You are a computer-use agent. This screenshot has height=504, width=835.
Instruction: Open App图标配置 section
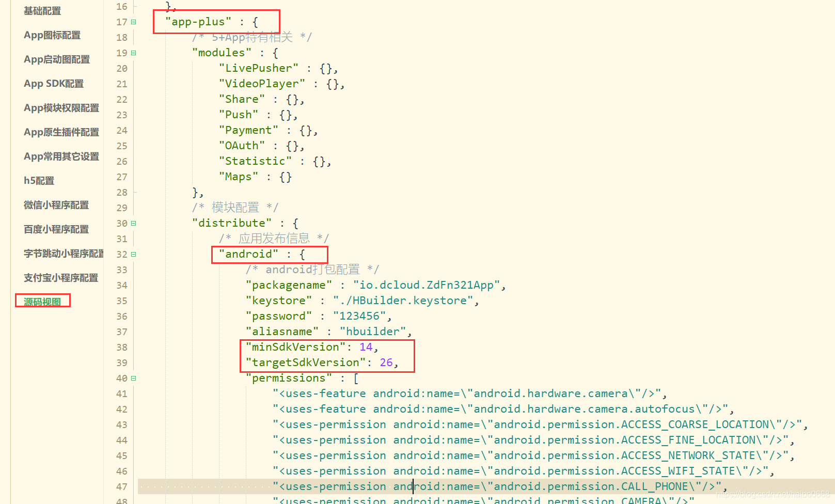click(52, 35)
